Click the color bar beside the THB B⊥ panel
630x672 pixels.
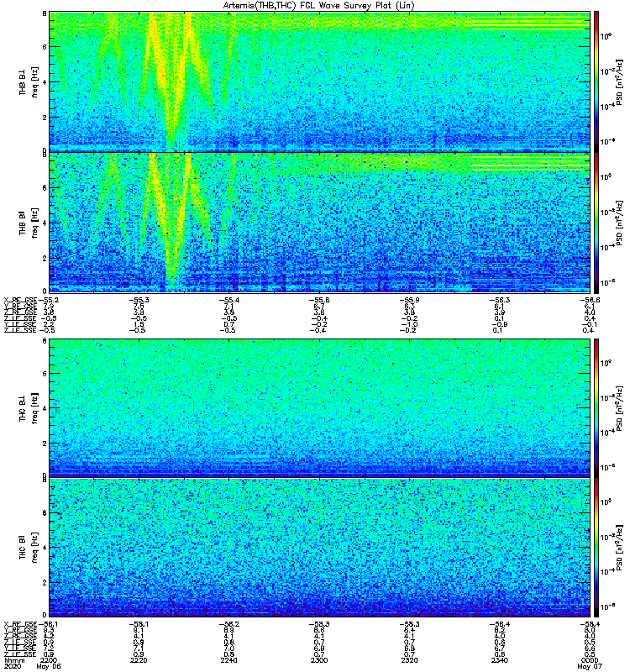click(x=596, y=81)
